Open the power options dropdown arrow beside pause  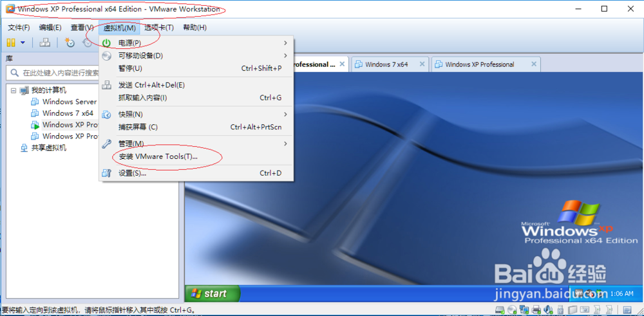coord(23,42)
